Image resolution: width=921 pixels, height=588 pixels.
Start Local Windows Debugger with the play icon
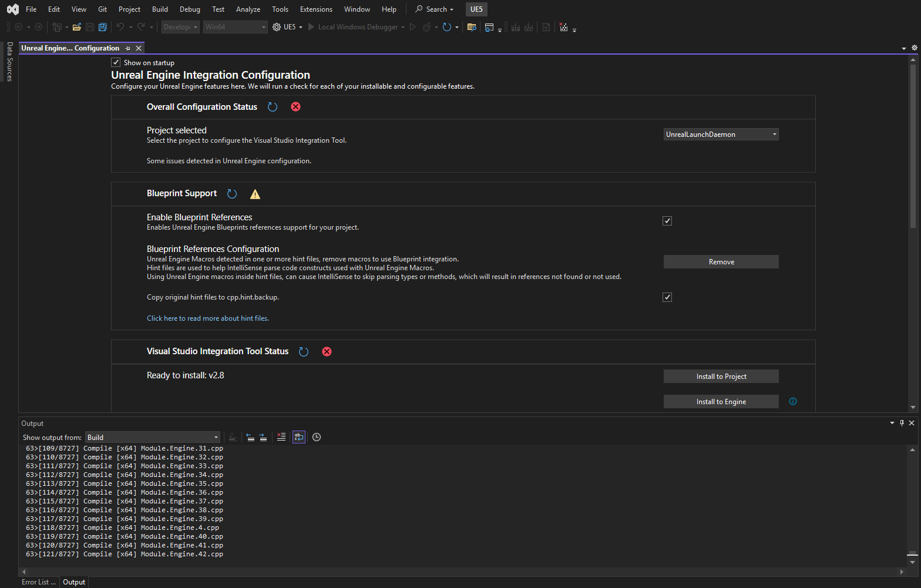(311, 27)
